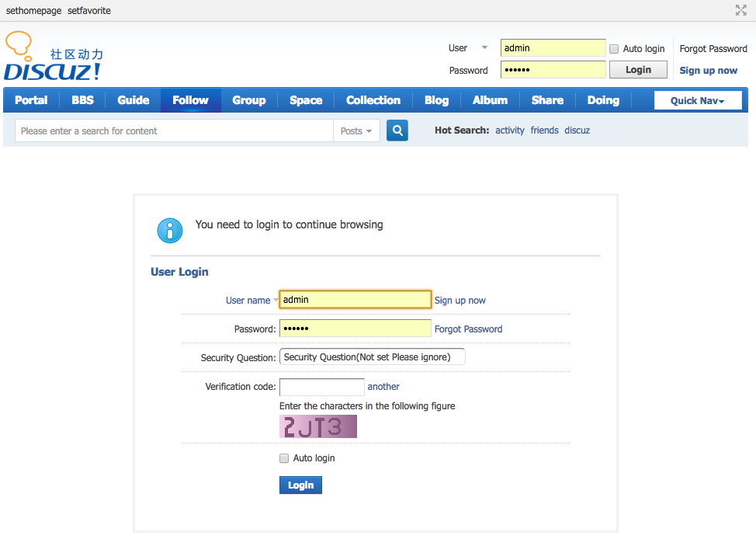Open the User name type dropdown
The height and width of the screenshot is (546, 756).
[x=276, y=300]
